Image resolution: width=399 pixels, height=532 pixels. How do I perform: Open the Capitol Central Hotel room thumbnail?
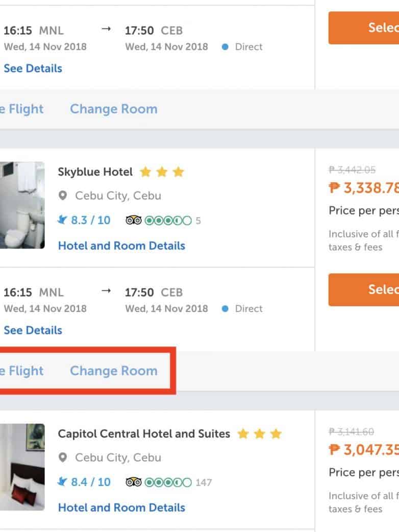22,467
